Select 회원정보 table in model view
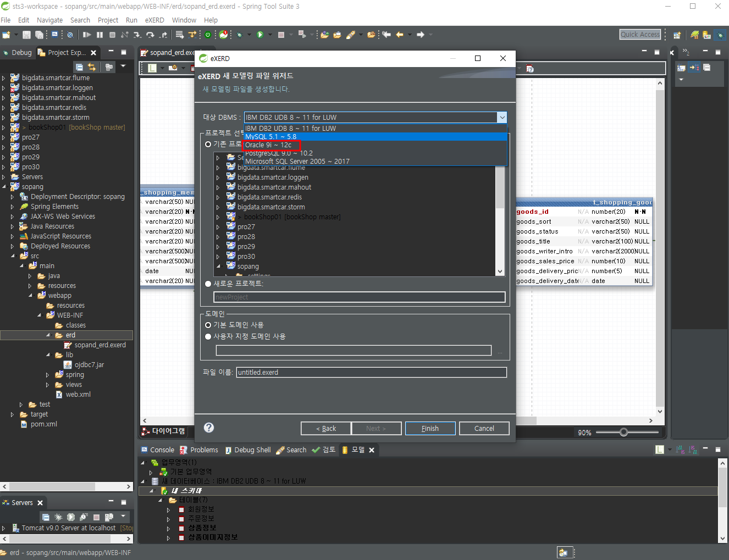 click(201, 509)
